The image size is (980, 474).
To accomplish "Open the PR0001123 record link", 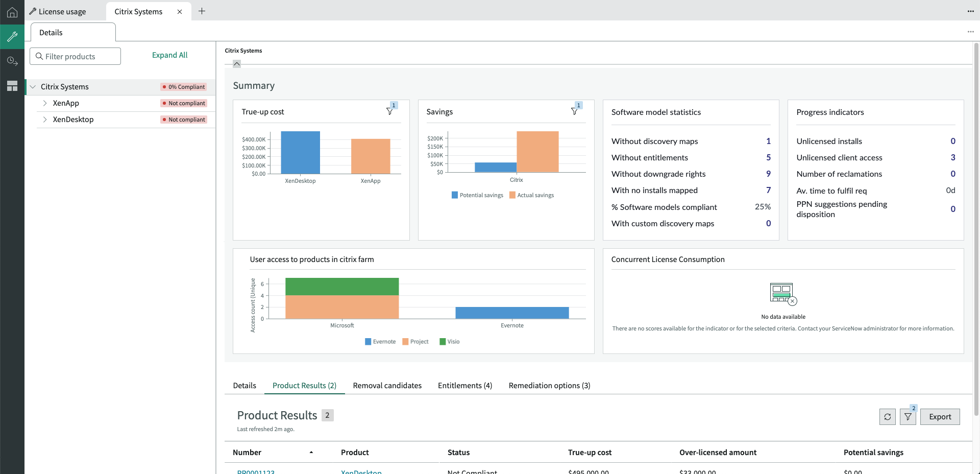I will point(256,471).
